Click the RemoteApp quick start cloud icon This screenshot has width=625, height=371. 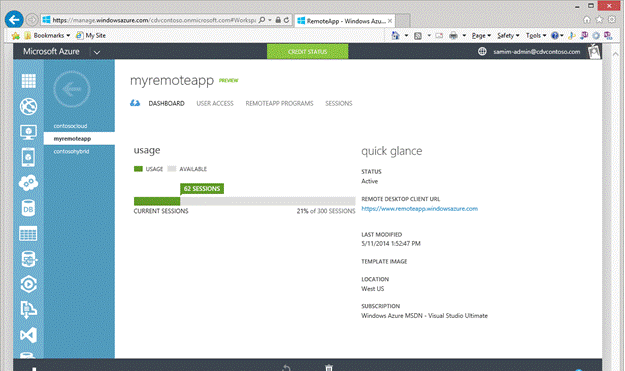tap(135, 103)
